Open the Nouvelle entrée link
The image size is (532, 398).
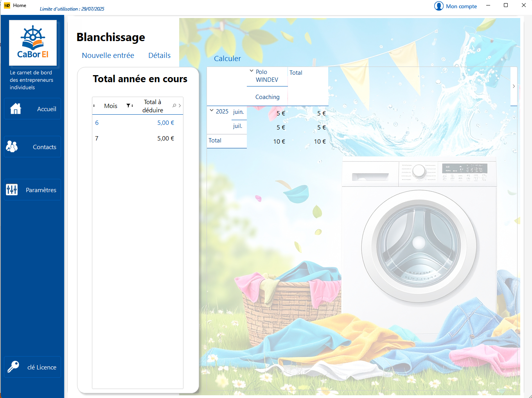(x=108, y=56)
